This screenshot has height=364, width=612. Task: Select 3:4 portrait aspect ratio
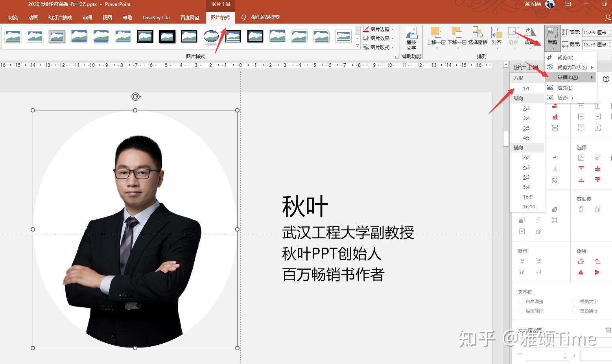pos(527,118)
